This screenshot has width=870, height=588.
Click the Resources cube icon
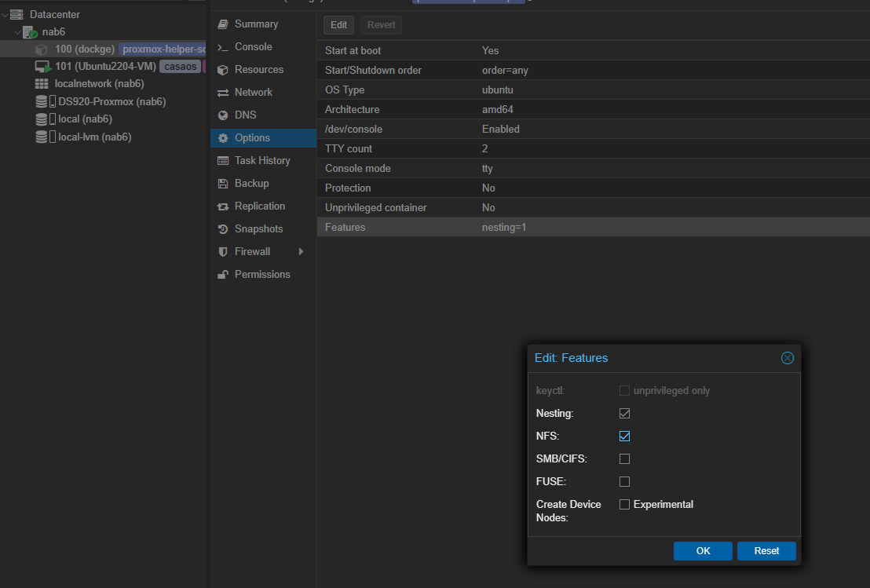click(x=223, y=70)
